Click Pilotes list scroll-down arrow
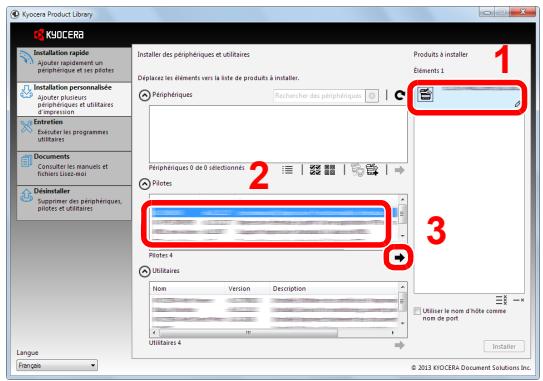The height and width of the screenshot is (381, 543). pyautogui.click(x=402, y=236)
